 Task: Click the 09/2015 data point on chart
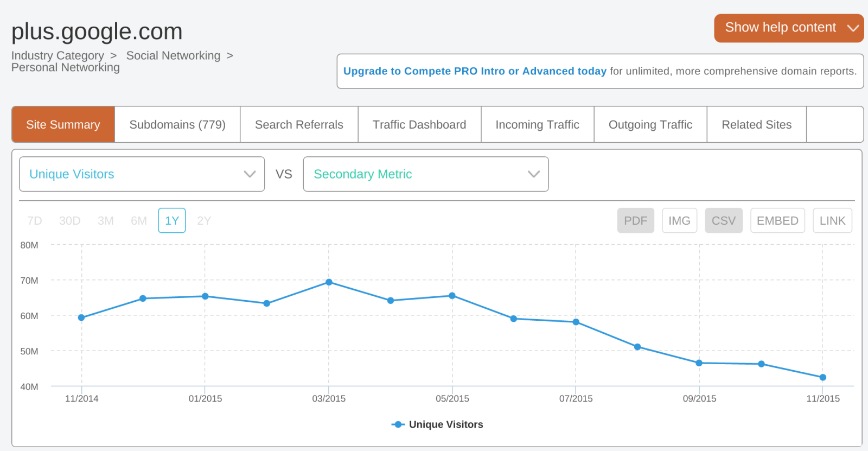pos(699,363)
